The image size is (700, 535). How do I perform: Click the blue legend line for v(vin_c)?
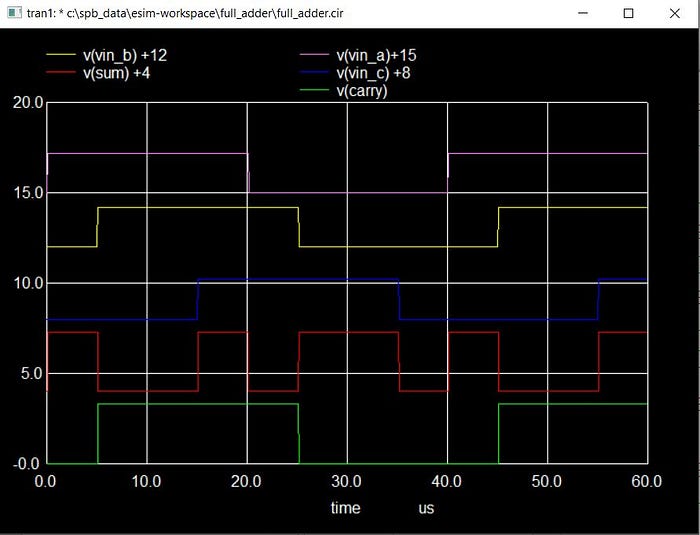click(x=314, y=71)
